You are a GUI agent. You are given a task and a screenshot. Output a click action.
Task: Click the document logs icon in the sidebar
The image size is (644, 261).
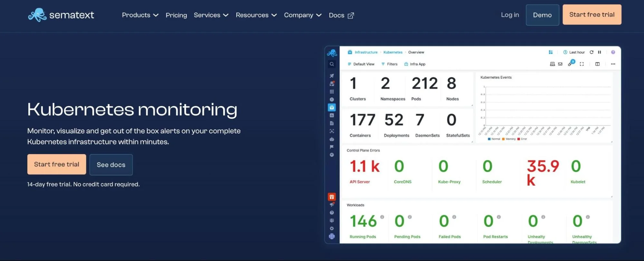332,123
